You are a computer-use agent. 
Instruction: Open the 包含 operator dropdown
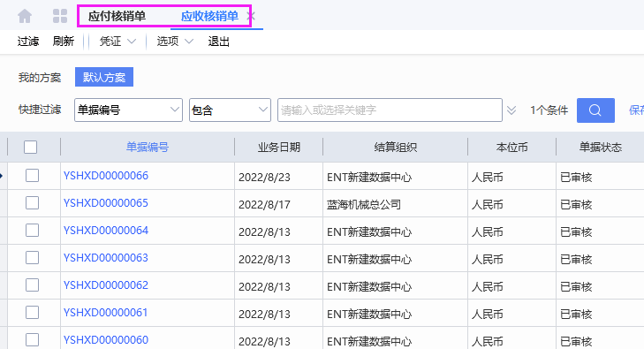(x=230, y=110)
